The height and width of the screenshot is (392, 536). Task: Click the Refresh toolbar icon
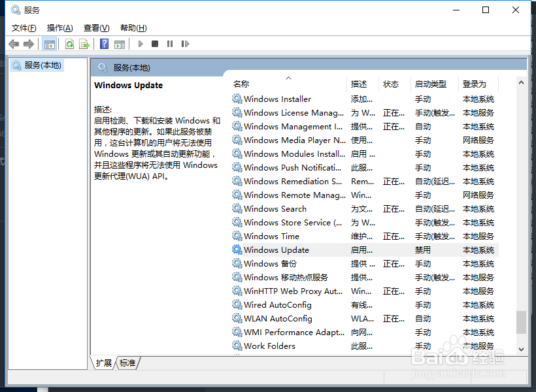click(x=70, y=44)
